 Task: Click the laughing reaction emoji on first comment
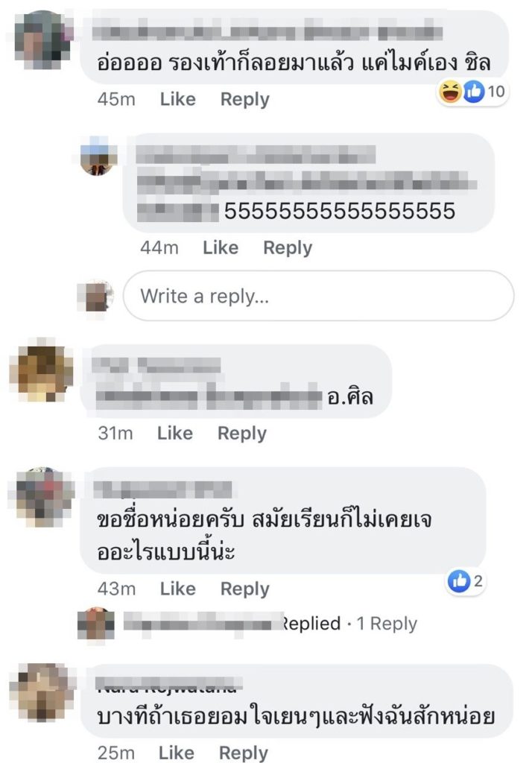coord(450,92)
